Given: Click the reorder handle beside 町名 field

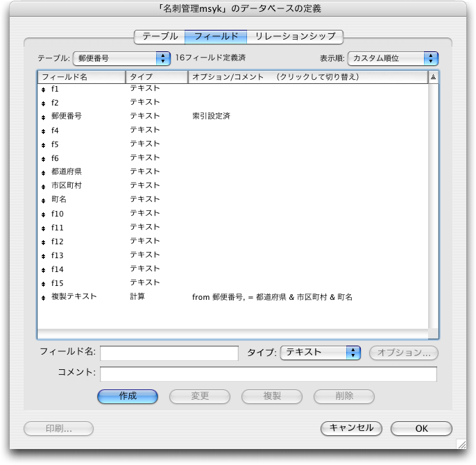Looking at the screenshot, I should point(44,201).
